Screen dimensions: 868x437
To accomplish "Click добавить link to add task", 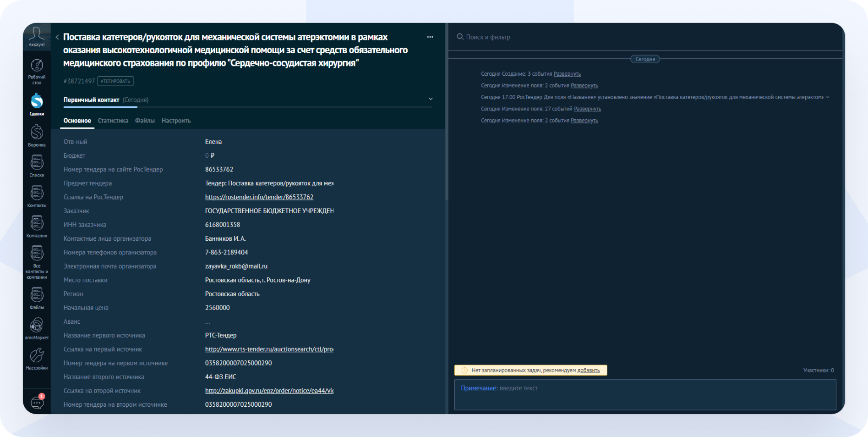I will click(x=588, y=371).
